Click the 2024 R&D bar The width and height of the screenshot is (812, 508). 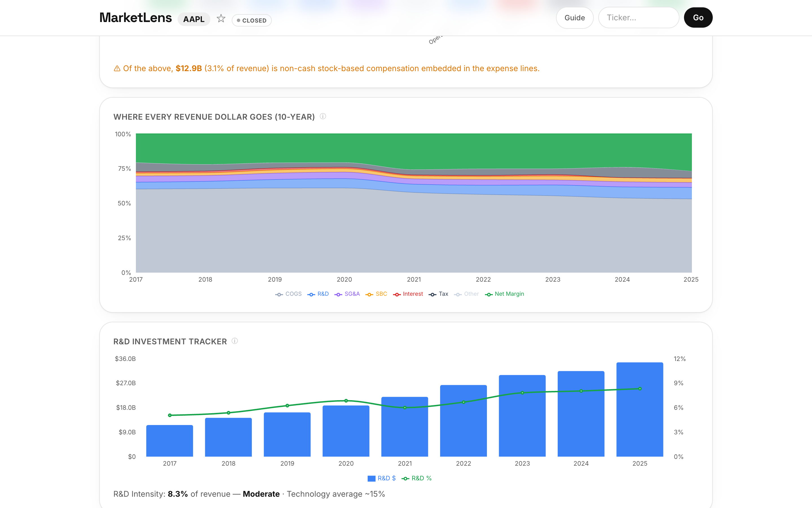[x=581, y=413]
